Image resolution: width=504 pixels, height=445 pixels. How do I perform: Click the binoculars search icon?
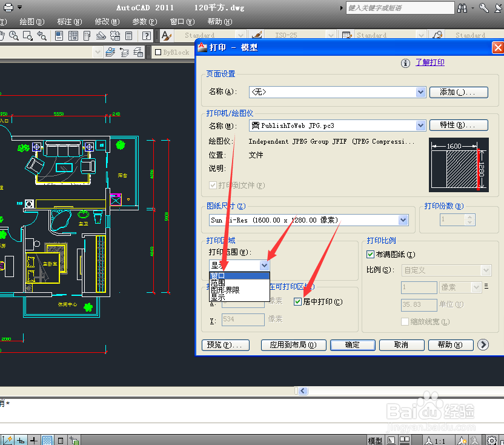coord(462,8)
